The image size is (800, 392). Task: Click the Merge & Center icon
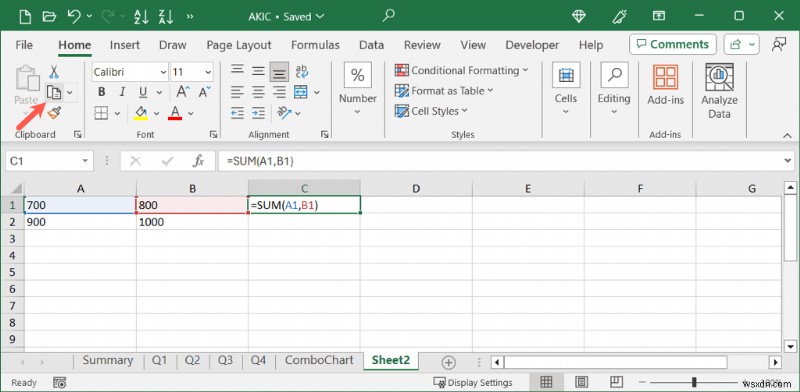(301, 92)
